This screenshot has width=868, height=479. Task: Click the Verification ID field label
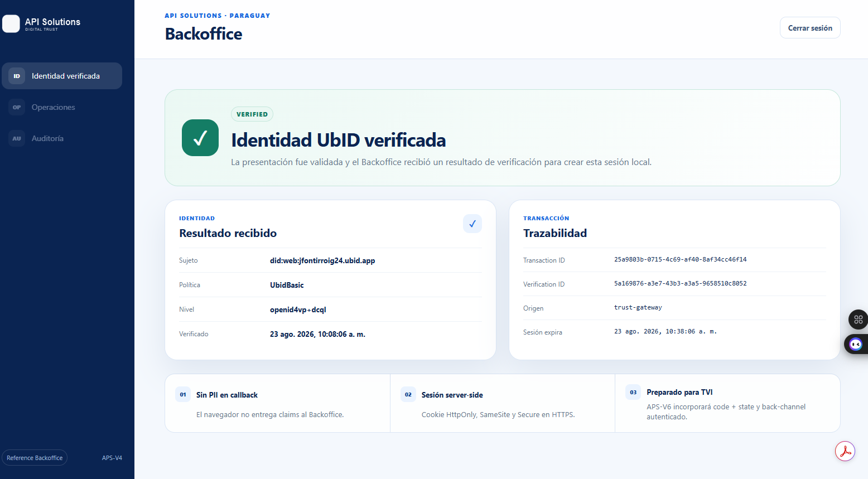[x=544, y=284]
